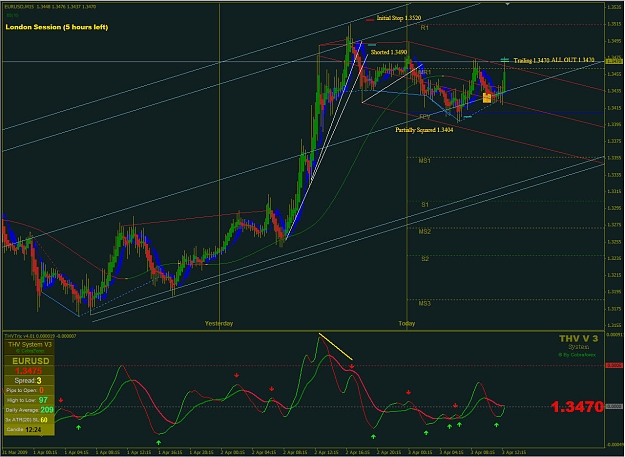Screen dimensions: 625x457
Task: Click the red 1.3475 price in info panel
Action: click(x=28, y=371)
